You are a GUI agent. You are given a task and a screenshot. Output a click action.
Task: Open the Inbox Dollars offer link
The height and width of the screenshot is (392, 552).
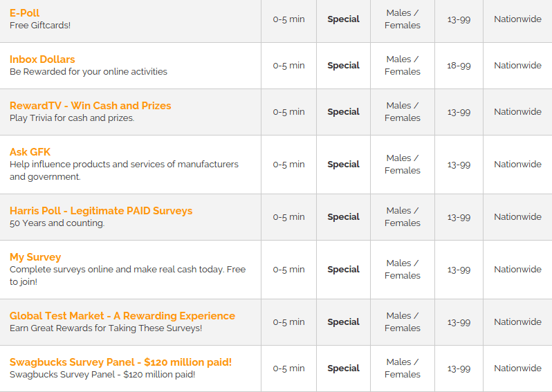pyautogui.click(x=42, y=59)
